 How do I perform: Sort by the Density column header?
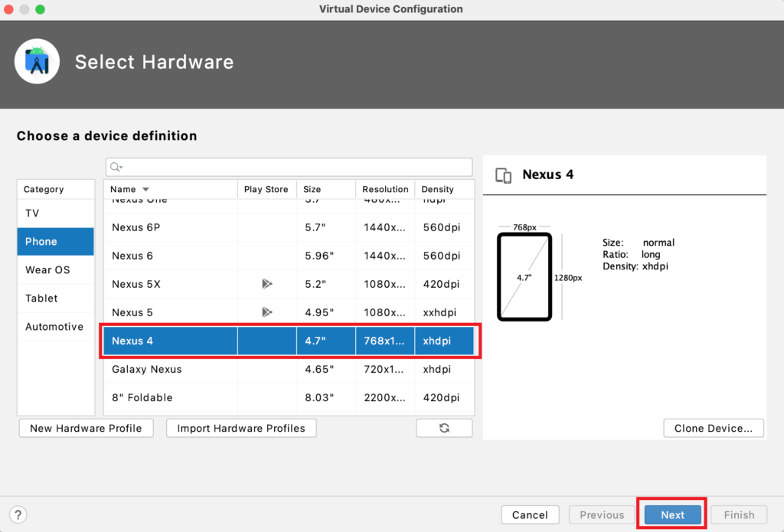445,190
